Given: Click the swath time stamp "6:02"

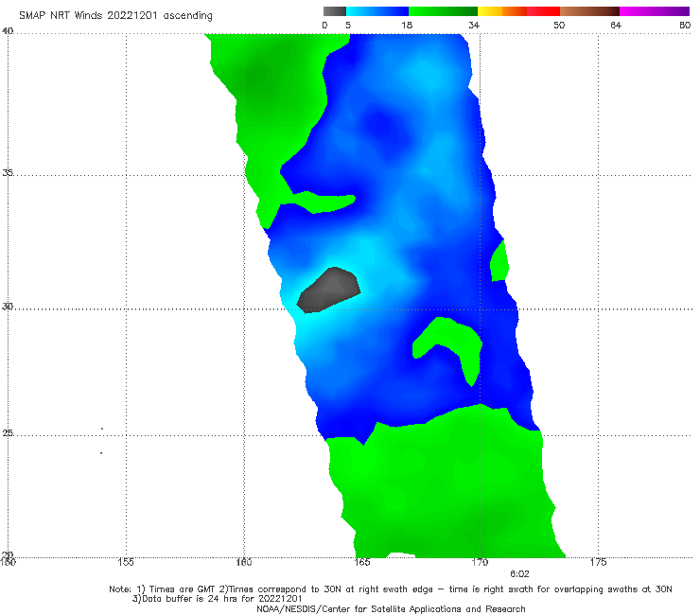Looking at the screenshot, I should pyautogui.click(x=519, y=574).
